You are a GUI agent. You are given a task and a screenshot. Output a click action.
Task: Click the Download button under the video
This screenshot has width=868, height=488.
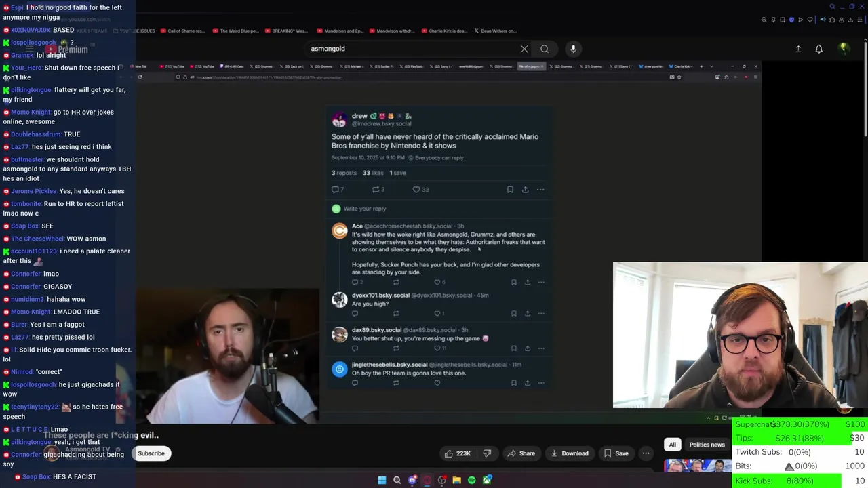point(569,453)
